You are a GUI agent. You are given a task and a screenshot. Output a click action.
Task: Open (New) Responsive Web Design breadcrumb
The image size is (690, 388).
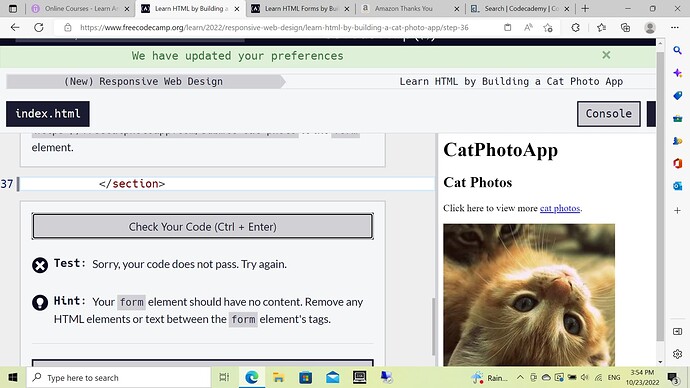pyautogui.click(x=143, y=81)
